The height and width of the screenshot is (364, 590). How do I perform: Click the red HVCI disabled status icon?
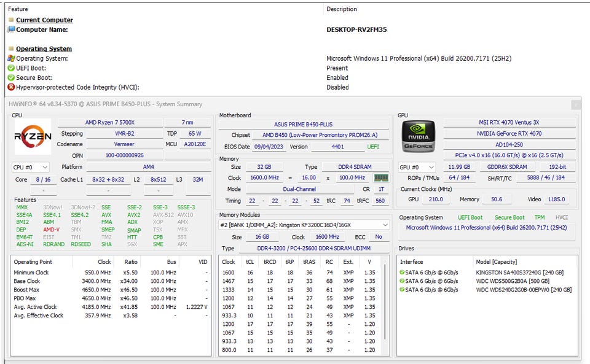pos(11,87)
